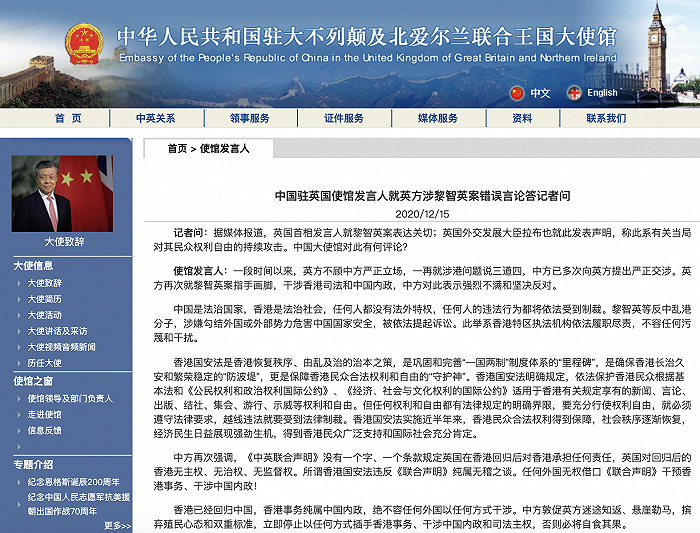The image size is (700, 533).
Task: Open 大使致辞 link under the photo
Action: tap(64, 242)
